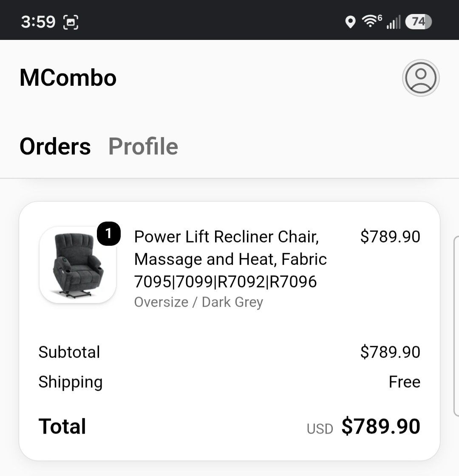Tap the Subtotal row label
The height and width of the screenshot is (476, 459).
coord(69,352)
